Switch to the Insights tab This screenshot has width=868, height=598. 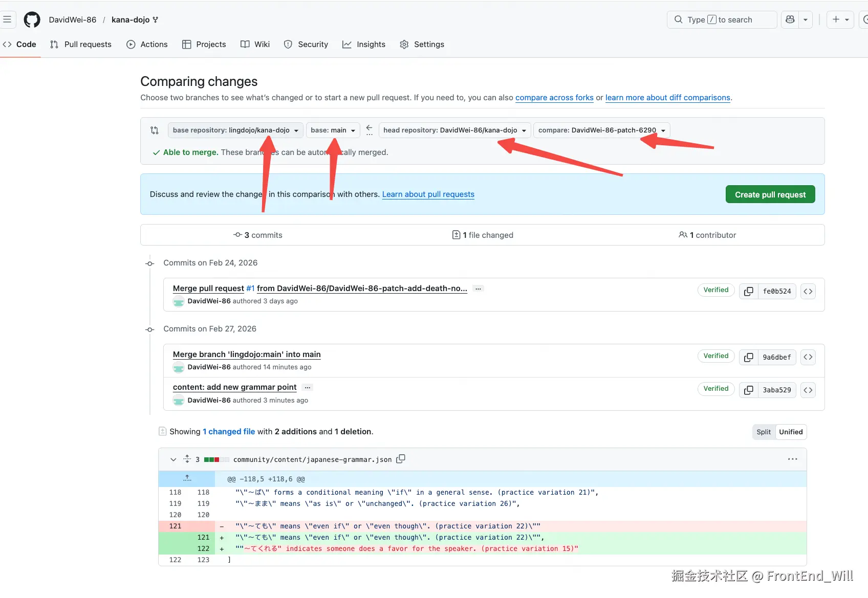point(364,45)
